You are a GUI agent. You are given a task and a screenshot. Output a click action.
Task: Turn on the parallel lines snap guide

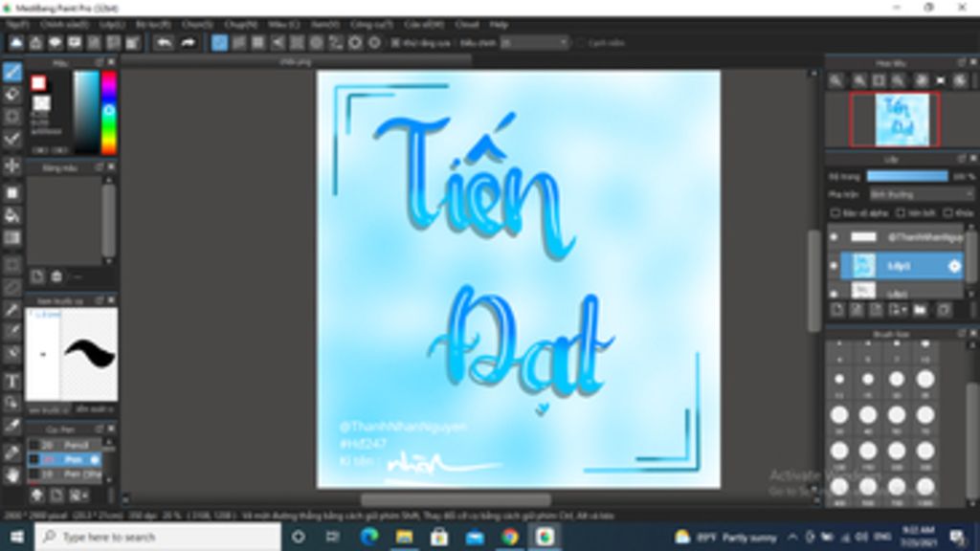click(238, 42)
